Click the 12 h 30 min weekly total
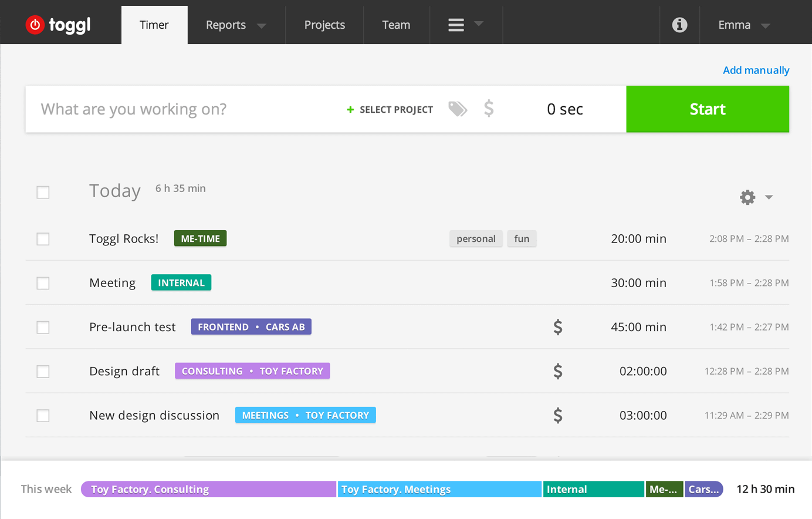Viewport: 812px width, 519px height. click(765, 489)
